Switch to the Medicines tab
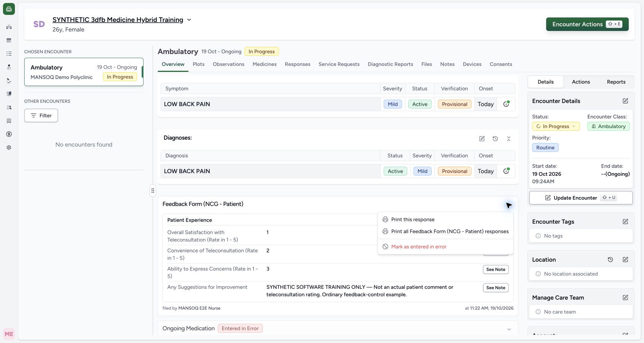Image resolution: width=644 pixels, height=343 pixels. click(265, 64)
